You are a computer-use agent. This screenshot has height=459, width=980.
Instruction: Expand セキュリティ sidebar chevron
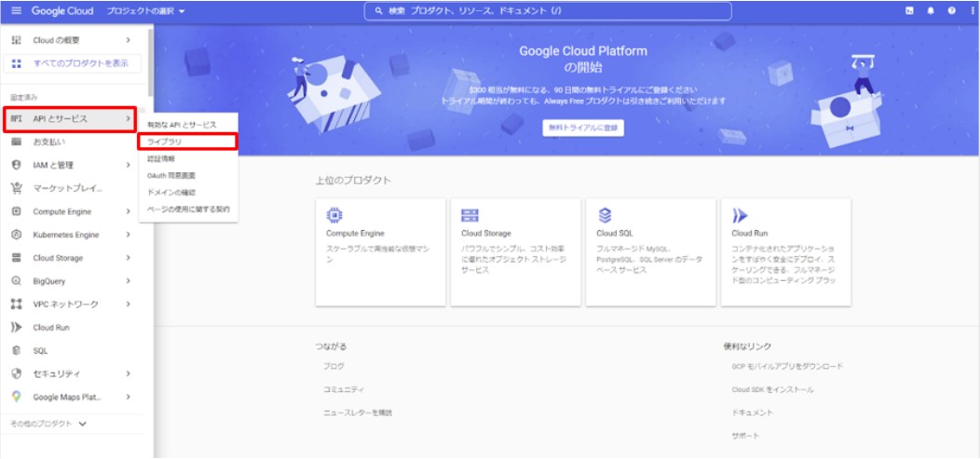[x=128, y=373]
